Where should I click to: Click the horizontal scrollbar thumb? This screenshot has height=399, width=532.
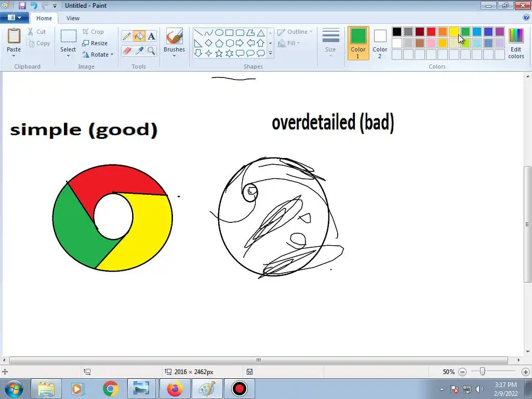(259, 360)
